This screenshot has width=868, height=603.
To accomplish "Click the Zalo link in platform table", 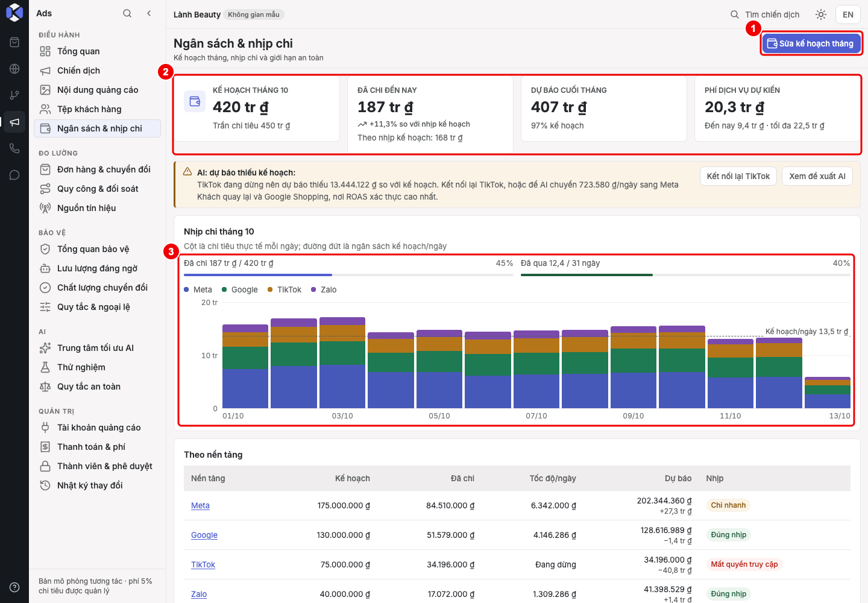I will 199,594.
